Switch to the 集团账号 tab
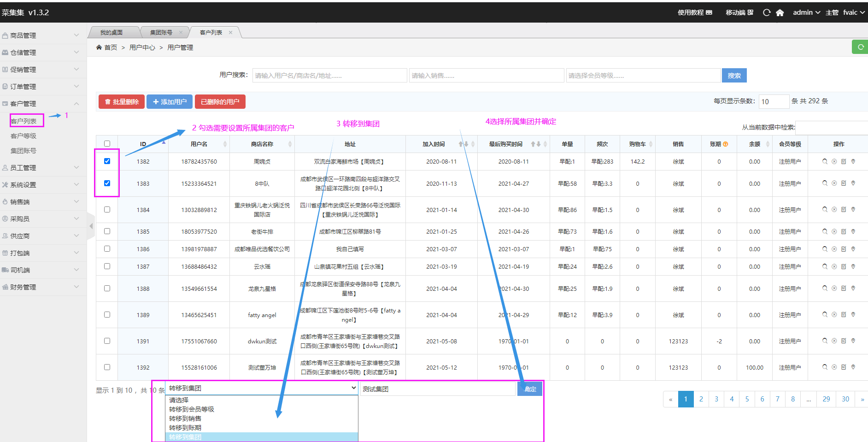 (161, 32)
